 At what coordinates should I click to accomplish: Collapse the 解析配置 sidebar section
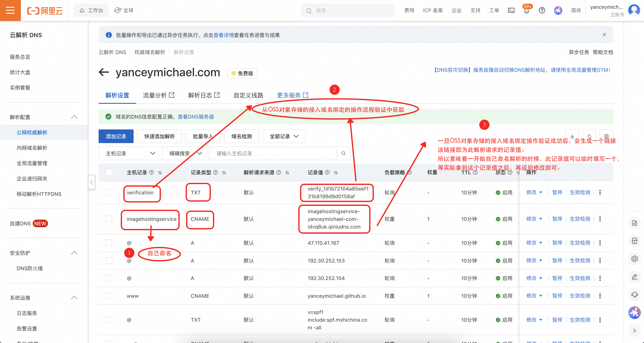point(74,117)
